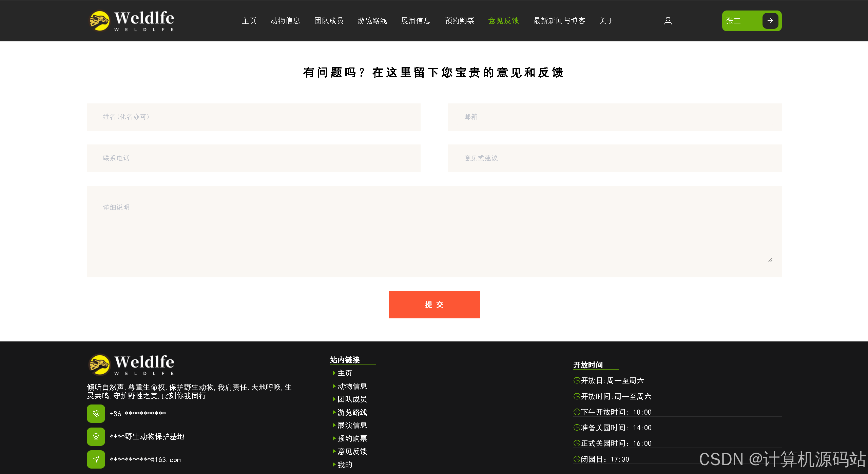868x474 pixels.
Task: Submit the form with the 提交 button
Action: pyautogui.click(x=434, y=304)
